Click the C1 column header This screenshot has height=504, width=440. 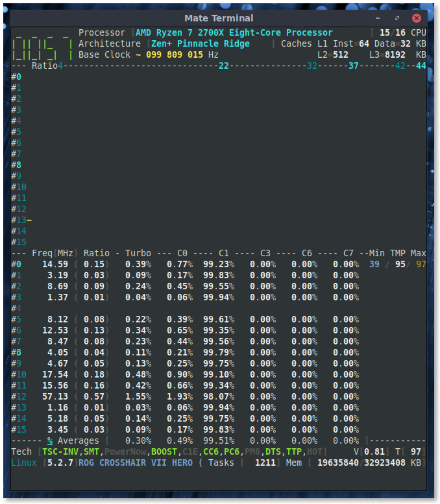(x=224, y=253)
